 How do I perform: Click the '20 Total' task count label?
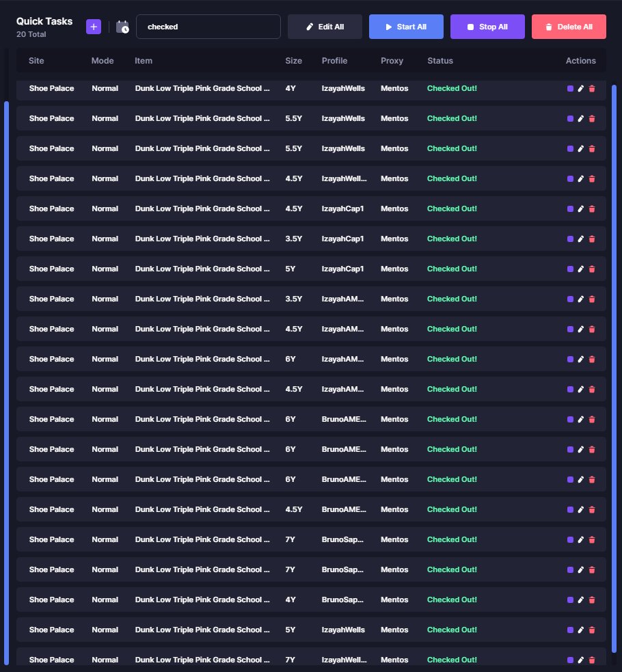coord(31,34)
